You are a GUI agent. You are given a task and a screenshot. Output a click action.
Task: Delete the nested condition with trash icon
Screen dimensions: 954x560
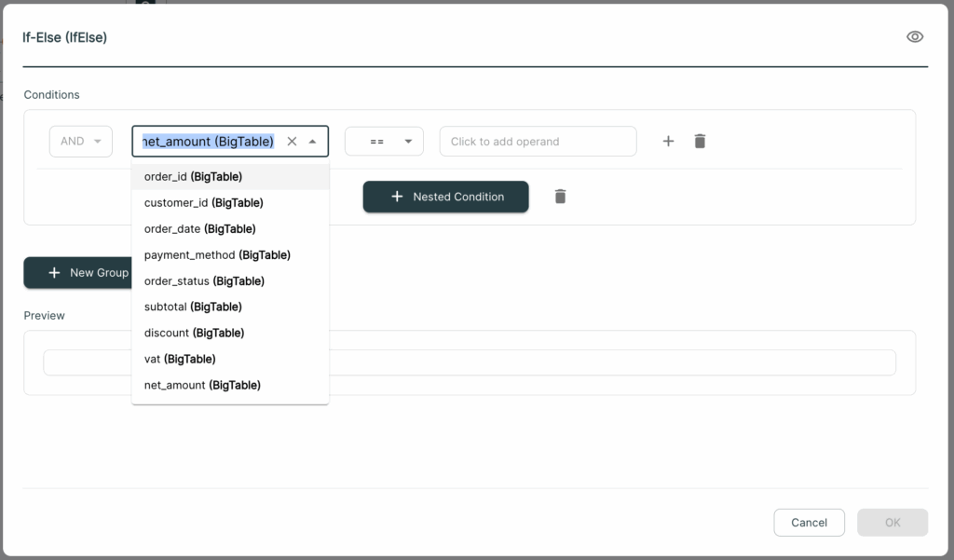tap(560, 197)
